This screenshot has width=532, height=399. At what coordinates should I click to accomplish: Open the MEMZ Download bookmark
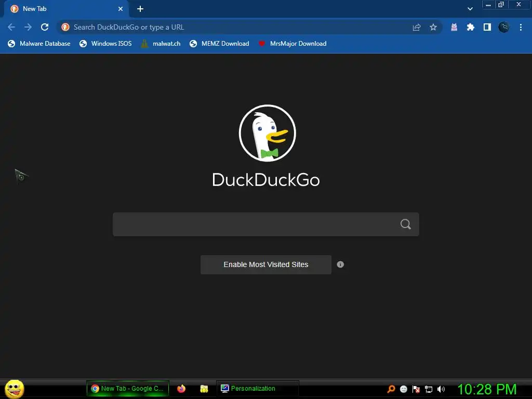220,44
